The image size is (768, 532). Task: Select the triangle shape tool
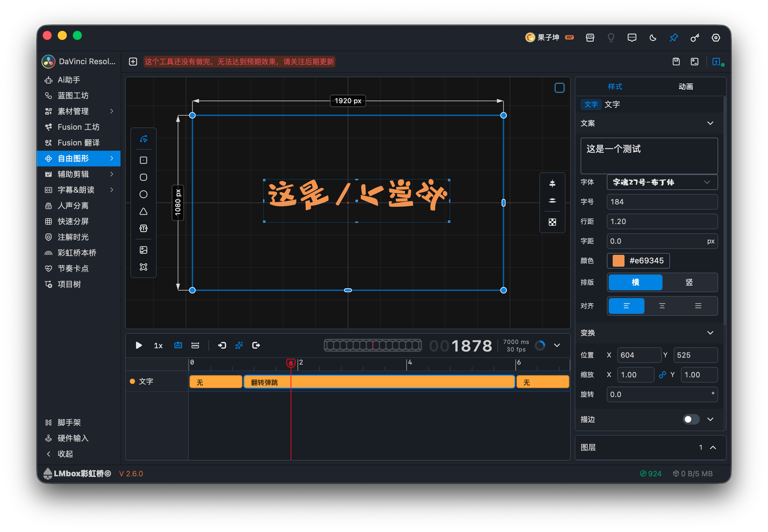(x=144, y=212)
